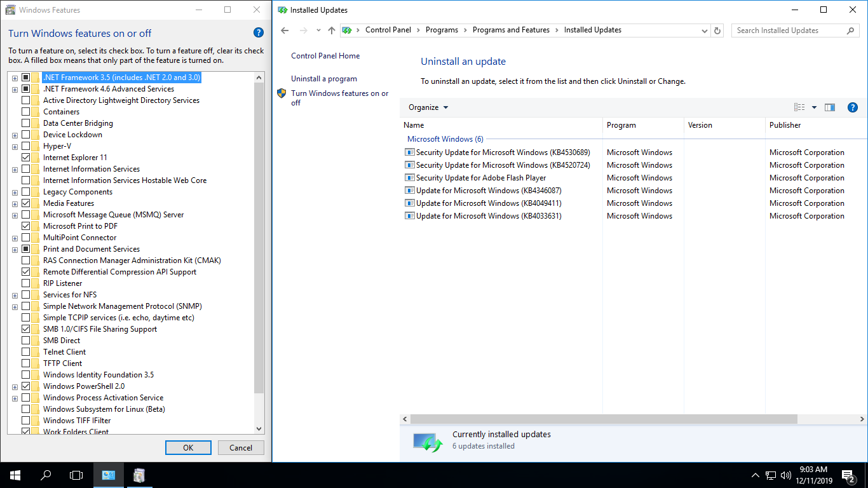The width and height of the screenshot is (868, 488).
Task: Enable Windows Subsystem for Linux (Beta)
Action: pyautogui.click(x=26, y=409)
